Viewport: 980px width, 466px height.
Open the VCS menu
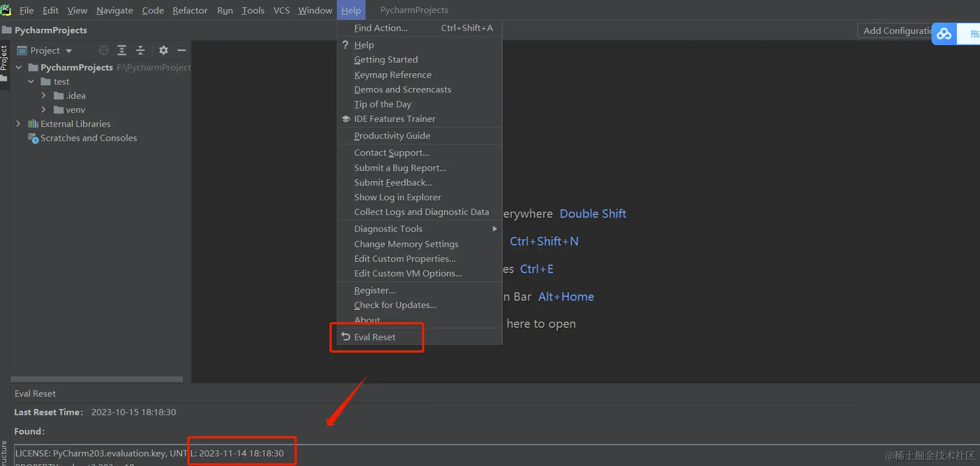pyautogui.click(x=282, y=10)
